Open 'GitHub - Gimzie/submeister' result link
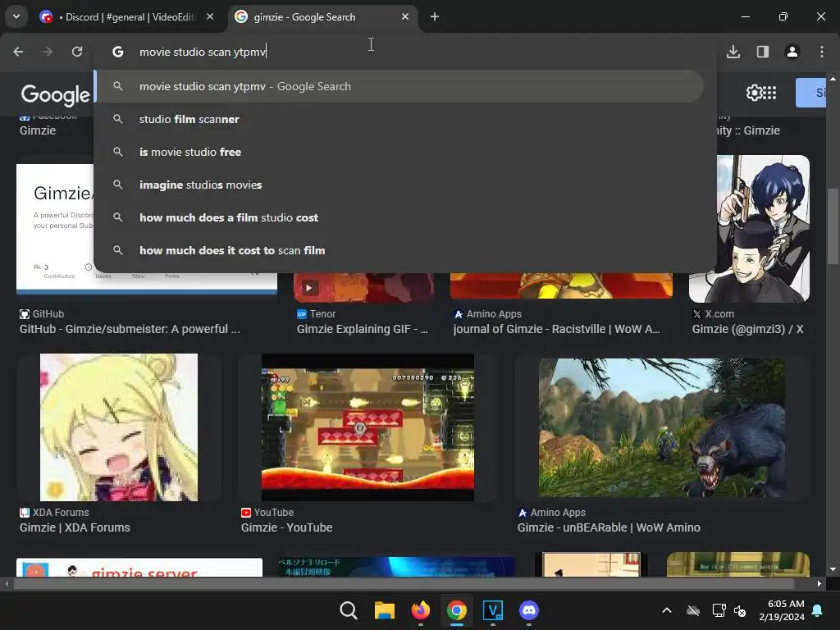Image resolution: width=840 pixels, height=630 pixels. point(130,329)
